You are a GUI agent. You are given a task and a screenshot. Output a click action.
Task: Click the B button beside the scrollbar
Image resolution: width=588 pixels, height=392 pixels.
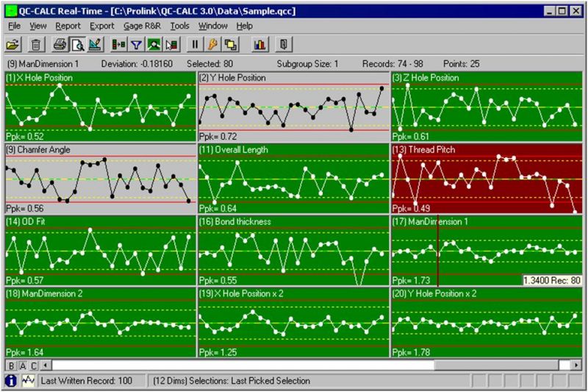point(11,366)
